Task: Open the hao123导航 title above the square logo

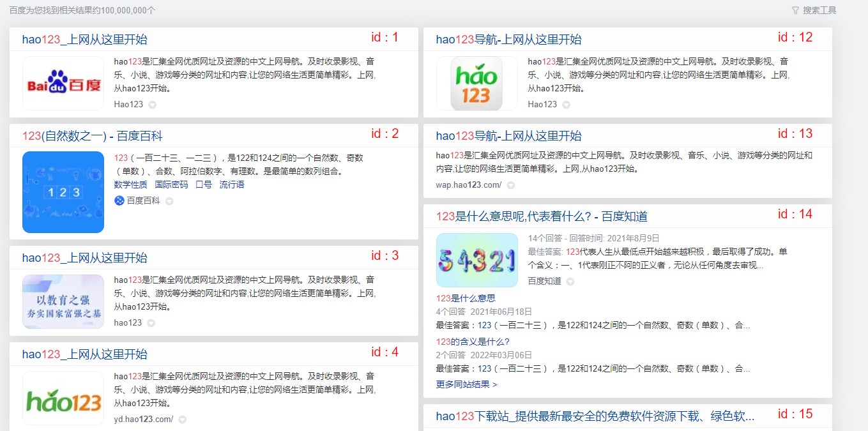Action: point(508,40)
